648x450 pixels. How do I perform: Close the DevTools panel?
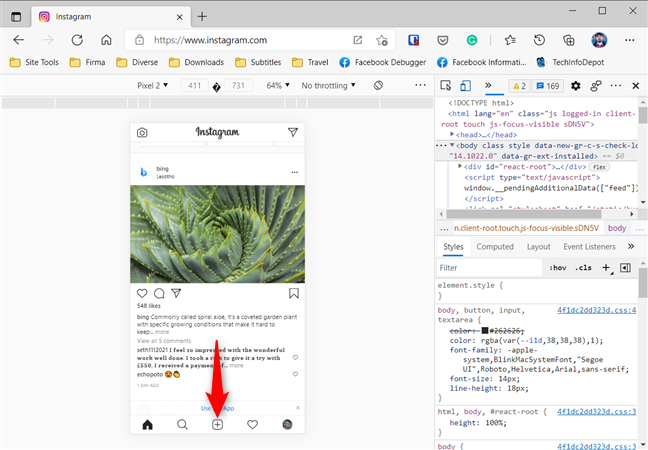pos(636,86)
